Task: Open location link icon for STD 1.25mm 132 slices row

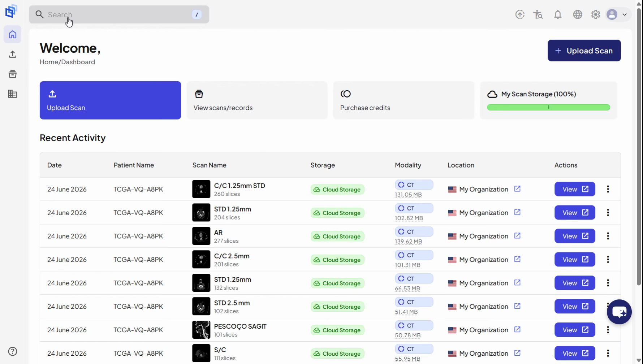Action: [x=517, y=283]
